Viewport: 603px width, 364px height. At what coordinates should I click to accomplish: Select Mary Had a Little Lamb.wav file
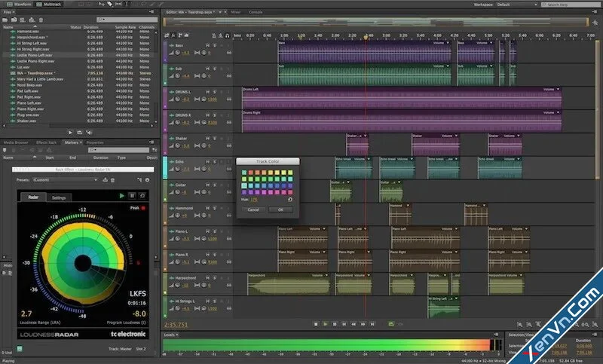[40, 79]
